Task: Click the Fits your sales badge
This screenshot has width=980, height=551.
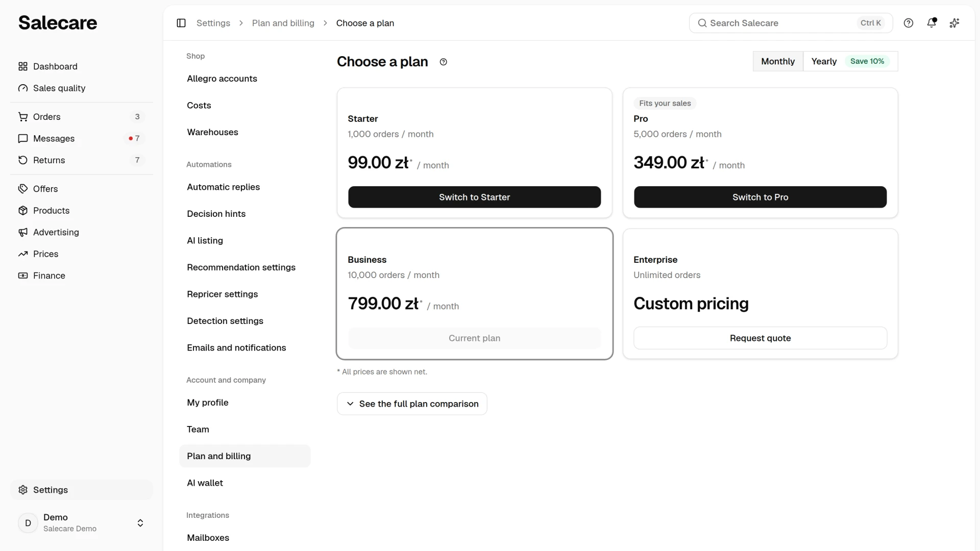Action: (665, 103)
